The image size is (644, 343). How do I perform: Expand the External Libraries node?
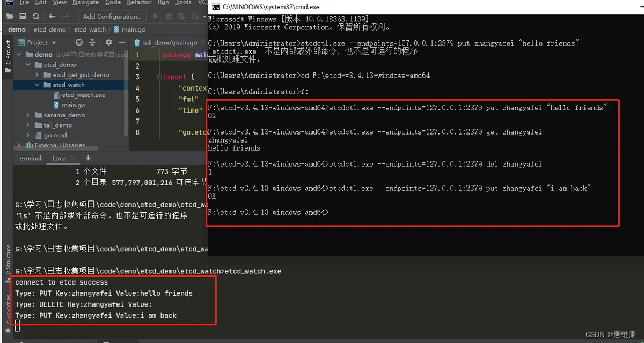tap(19, 145)
